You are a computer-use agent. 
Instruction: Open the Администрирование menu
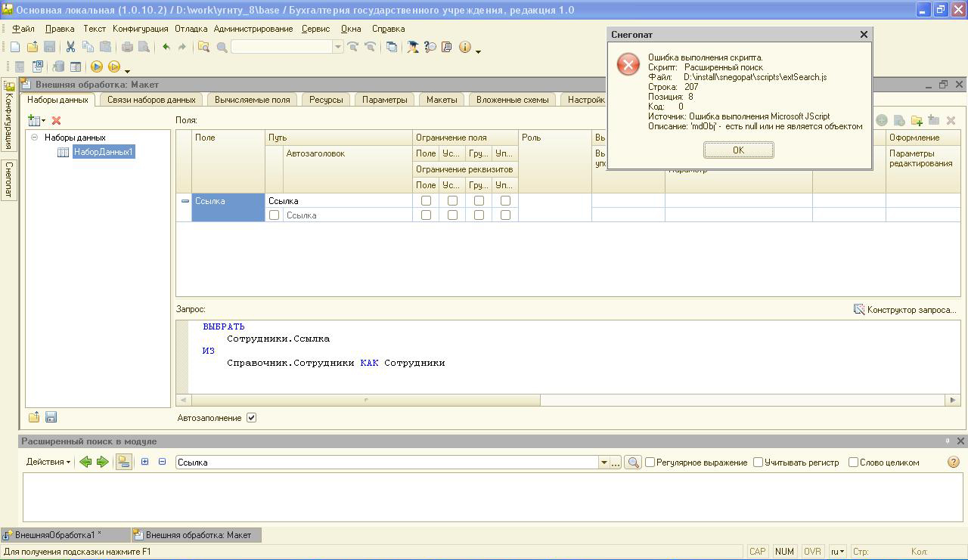pyautogui.click(x=253, y=29)
